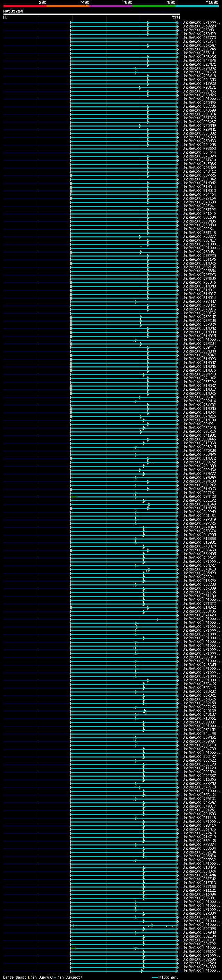Click the 511 end position label
The image size is (222, 980).
[x=175, y=17]
